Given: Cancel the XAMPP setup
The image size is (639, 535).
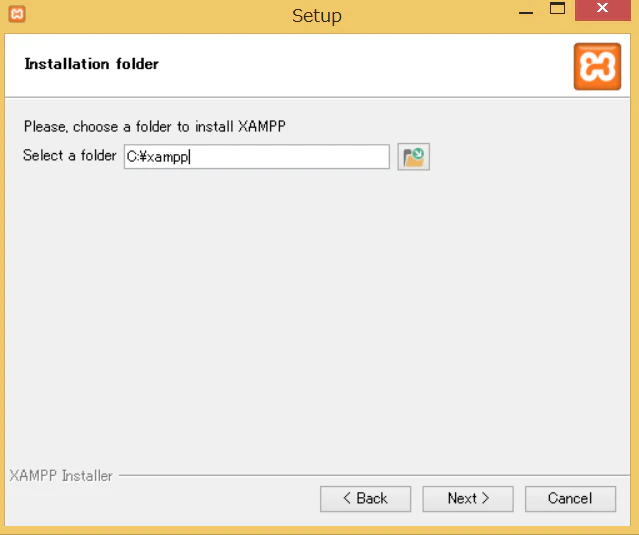Looking at the screenshot, I should pyautogui.click(x=570, y=498).
